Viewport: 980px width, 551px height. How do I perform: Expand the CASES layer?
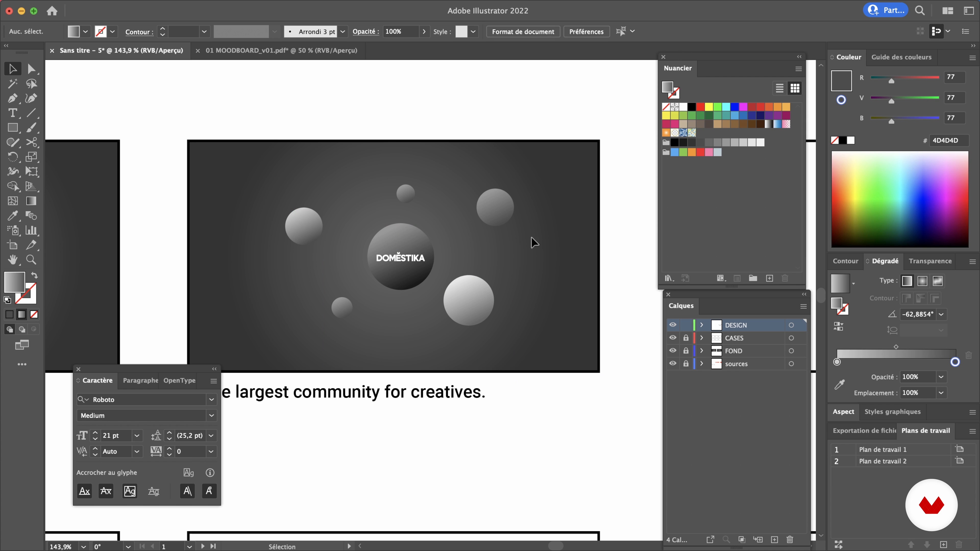click(x=702, y=338)
